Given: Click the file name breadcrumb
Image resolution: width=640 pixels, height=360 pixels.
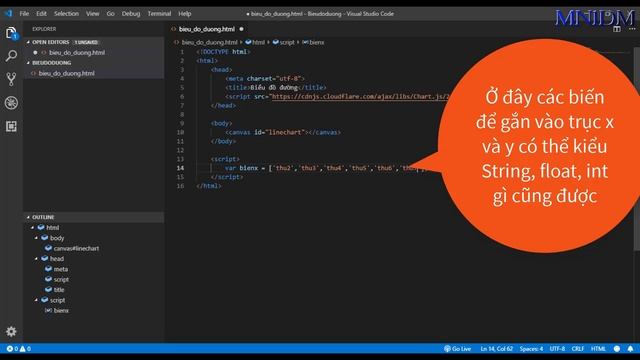Looking at the screenshot, I should (209, 42).
